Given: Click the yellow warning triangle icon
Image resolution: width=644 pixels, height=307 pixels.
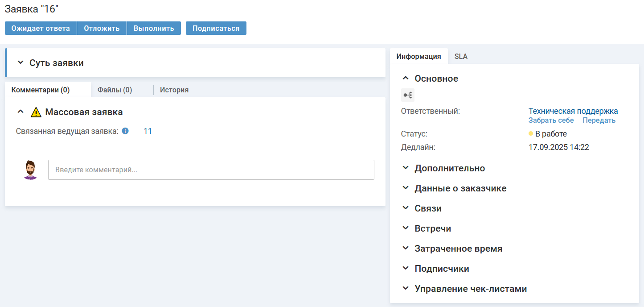Looking at the screenshot, I should pos(36,112).
